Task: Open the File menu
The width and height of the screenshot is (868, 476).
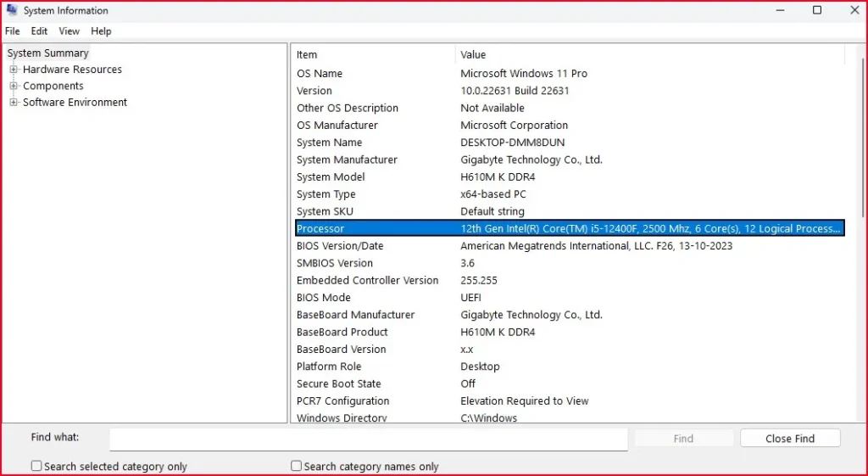Action: [x=12, y=31]
